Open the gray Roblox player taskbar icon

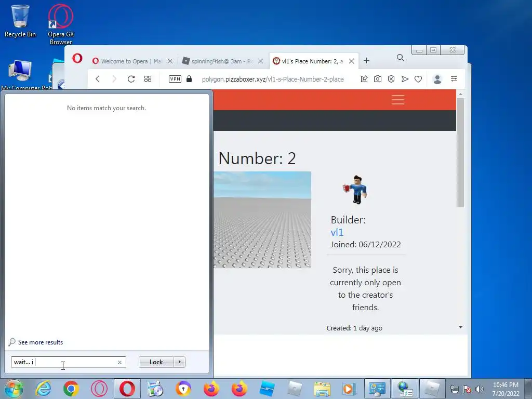294,389
